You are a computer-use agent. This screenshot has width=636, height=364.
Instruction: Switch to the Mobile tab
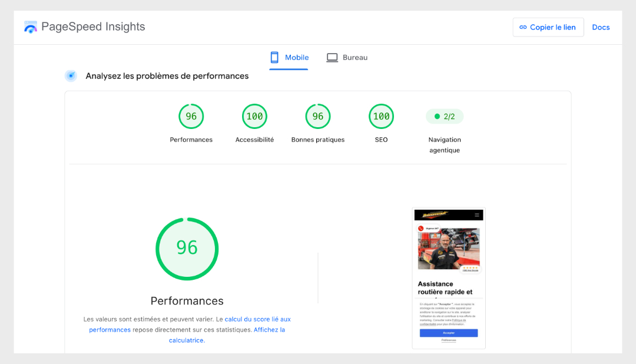point(289,58)
